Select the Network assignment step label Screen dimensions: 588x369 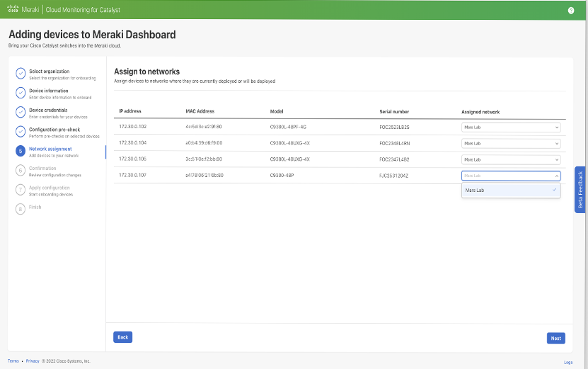pyautogui.click(x=50, y=149)
